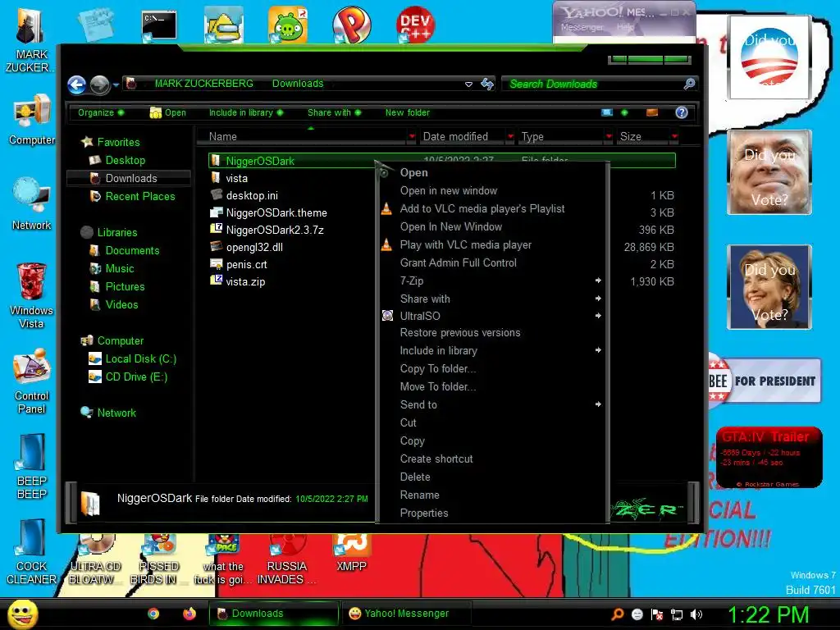This screenshot has width=840, height=630.
Task: Open the MARK ZUCKER desktop folder
Action: coord(30,40)
